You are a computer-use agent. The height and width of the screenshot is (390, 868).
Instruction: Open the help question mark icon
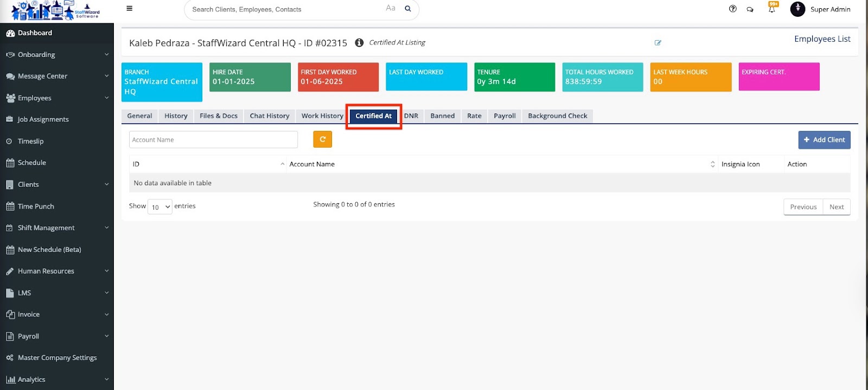[732, 9]
